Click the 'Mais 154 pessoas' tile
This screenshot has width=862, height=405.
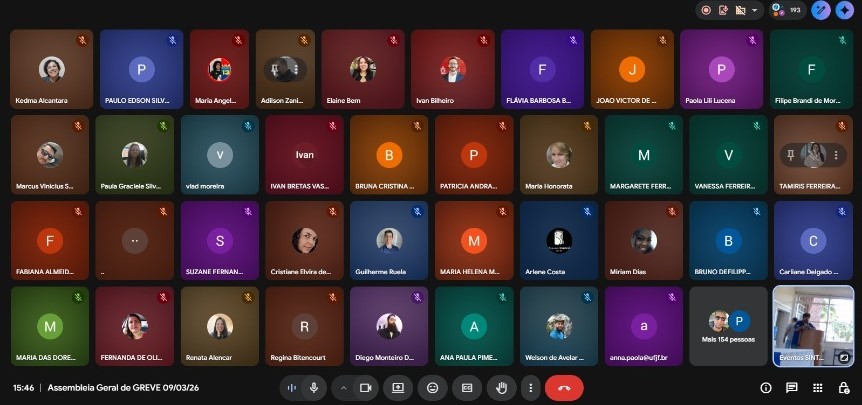727,326
